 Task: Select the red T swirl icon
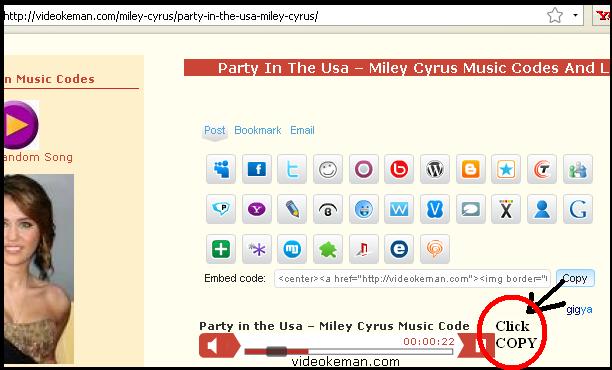[x=542, y=169]
